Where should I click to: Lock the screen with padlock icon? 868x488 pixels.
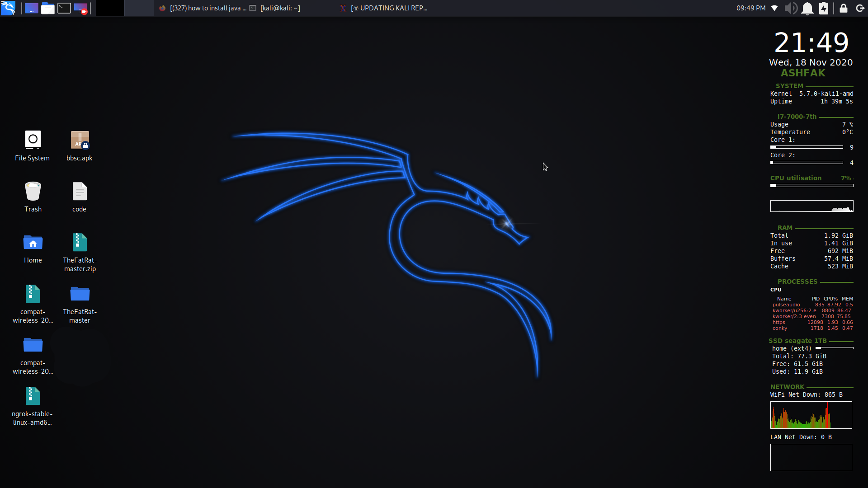coord(844,8)
